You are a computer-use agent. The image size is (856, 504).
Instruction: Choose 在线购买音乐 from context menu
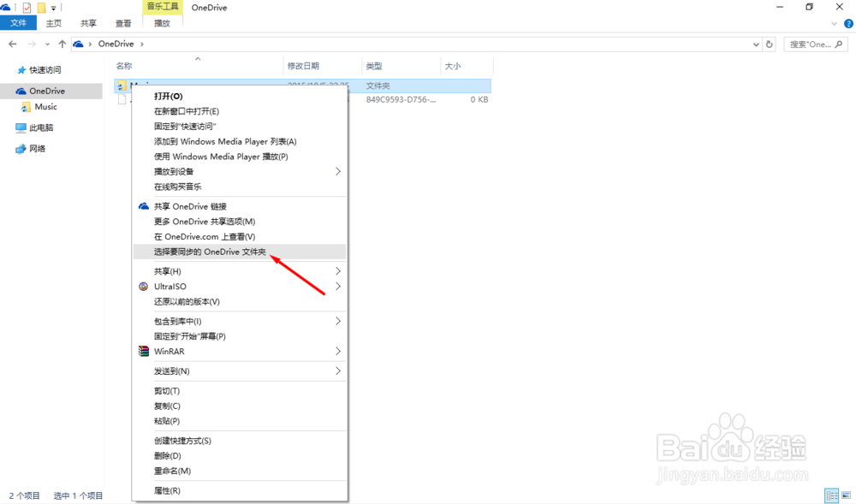(239, 187)
